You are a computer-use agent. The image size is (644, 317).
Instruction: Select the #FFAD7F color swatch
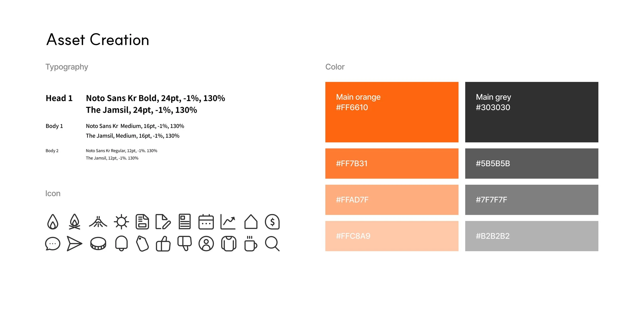click(x=392, y=200)
